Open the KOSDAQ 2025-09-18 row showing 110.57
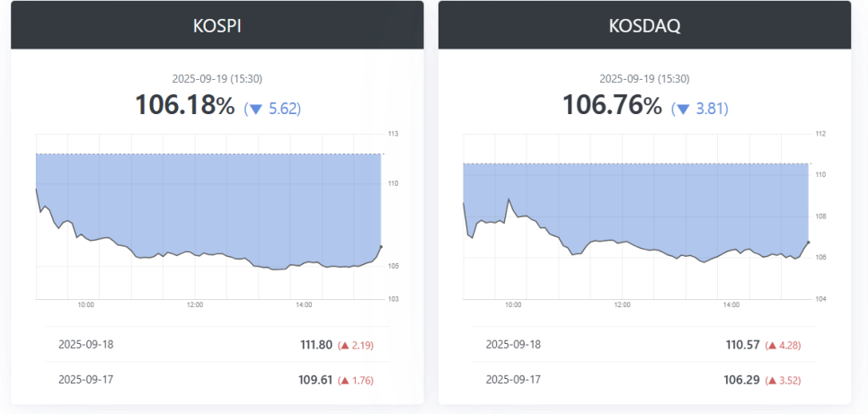This screenshot has width=868, height=414. coord(644,344)
